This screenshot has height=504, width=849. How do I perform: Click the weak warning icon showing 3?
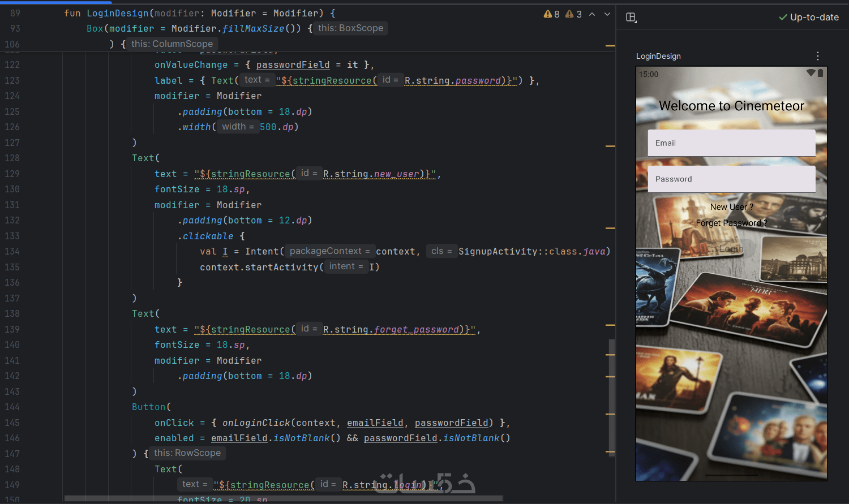pyautogui.click(x=573, y=14)
